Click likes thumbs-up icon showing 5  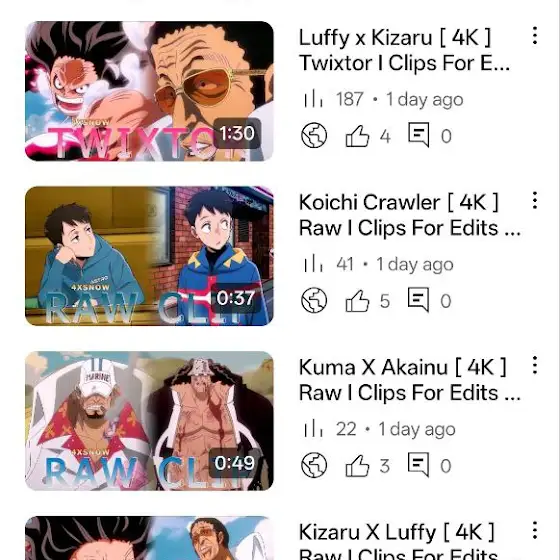[357, 300]
